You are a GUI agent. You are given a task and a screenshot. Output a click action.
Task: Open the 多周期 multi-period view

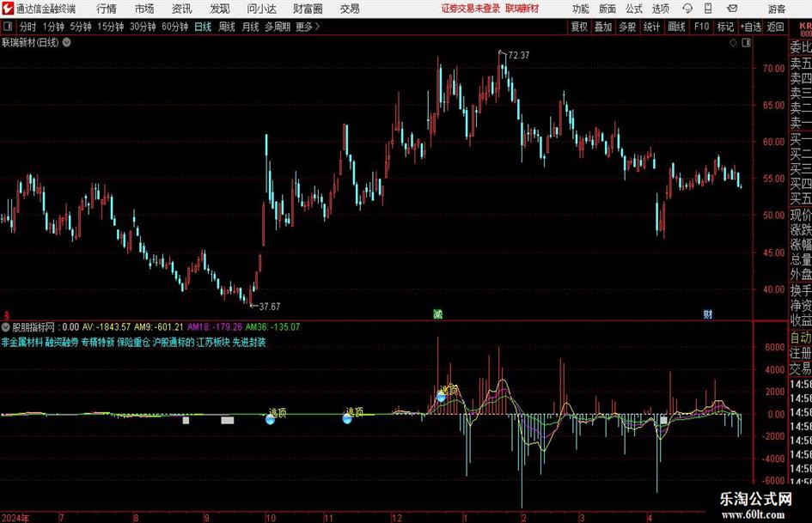278,27
